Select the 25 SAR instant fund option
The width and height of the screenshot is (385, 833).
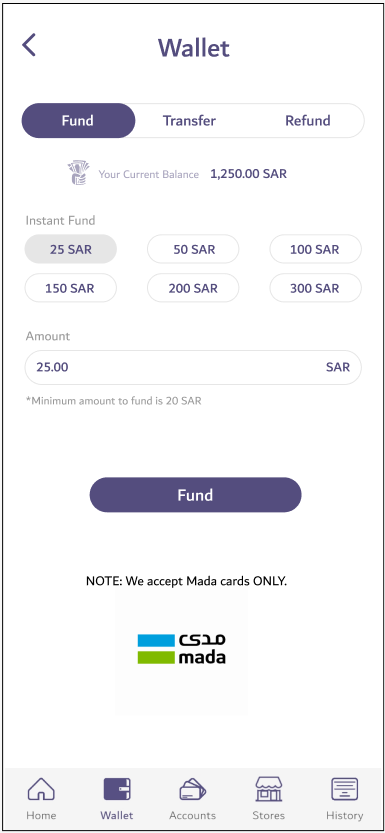tap(71, 249)
